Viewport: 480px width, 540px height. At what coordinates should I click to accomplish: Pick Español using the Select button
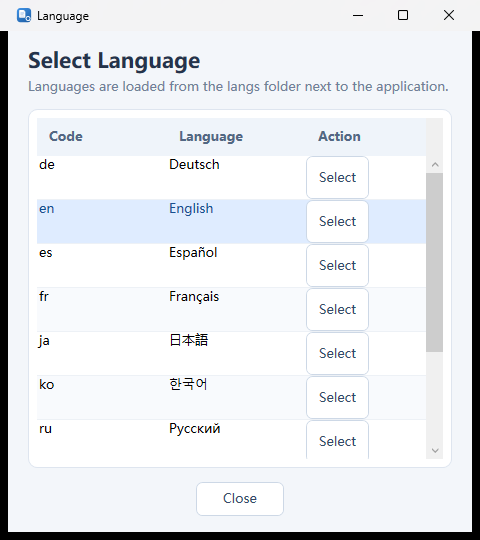(x=337, y=266)
